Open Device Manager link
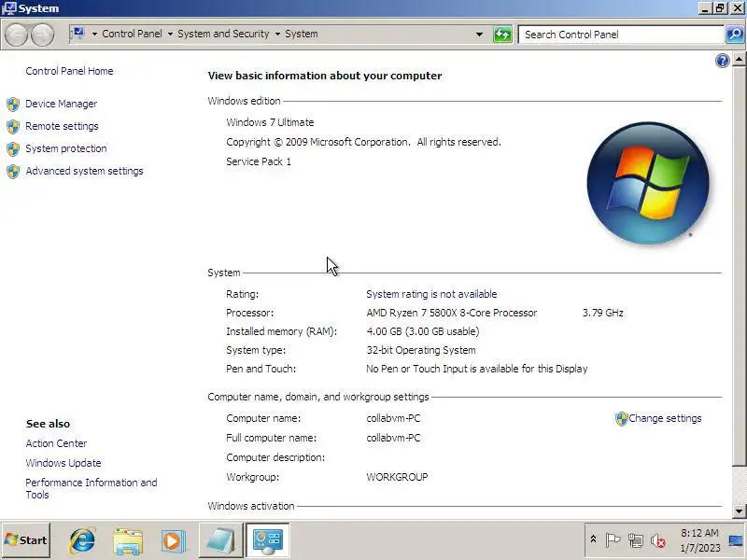Screen dimensions: 747x560 tap(62, 104)
